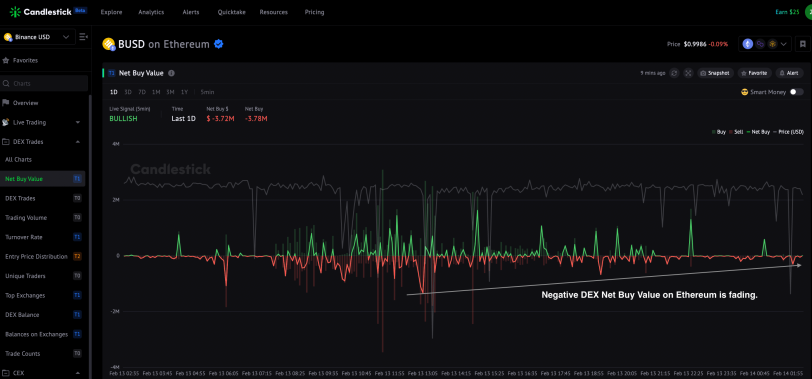Click the verified badge next to BUSD

click(x=219, y=44)
